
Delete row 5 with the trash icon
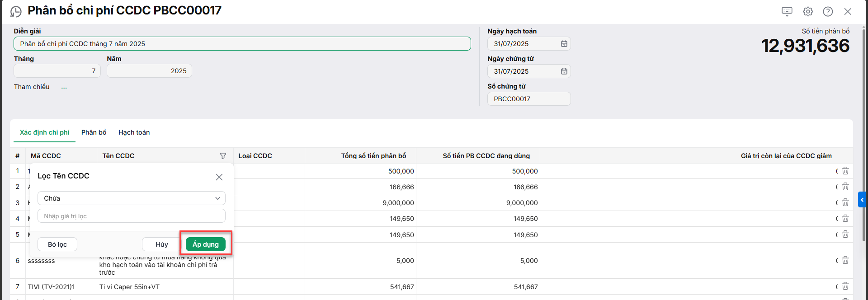(845, 234)
